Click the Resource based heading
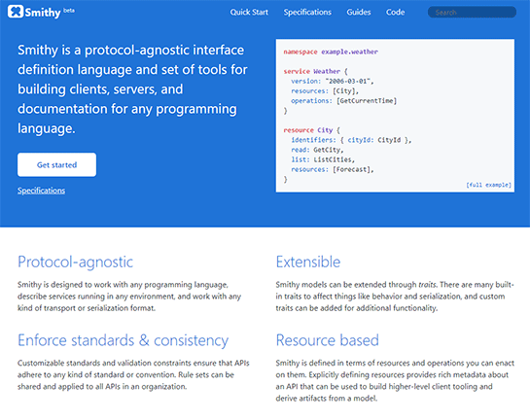 pos(327,340)
